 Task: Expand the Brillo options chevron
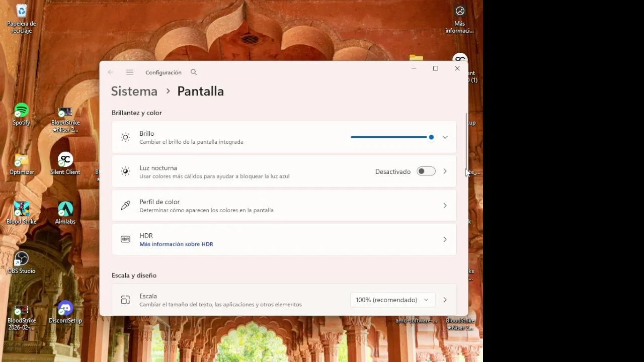pos(445,137)
